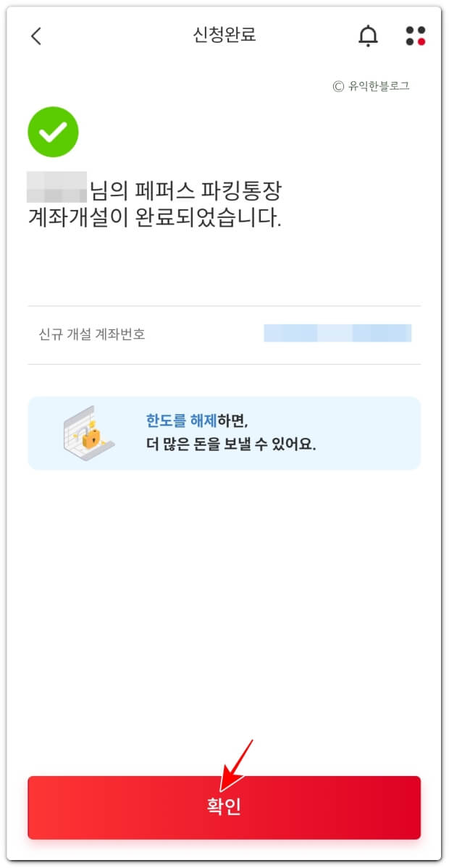Tap the green checkmark completion icon
449x868 pixels.
click(x=53, y=132)
